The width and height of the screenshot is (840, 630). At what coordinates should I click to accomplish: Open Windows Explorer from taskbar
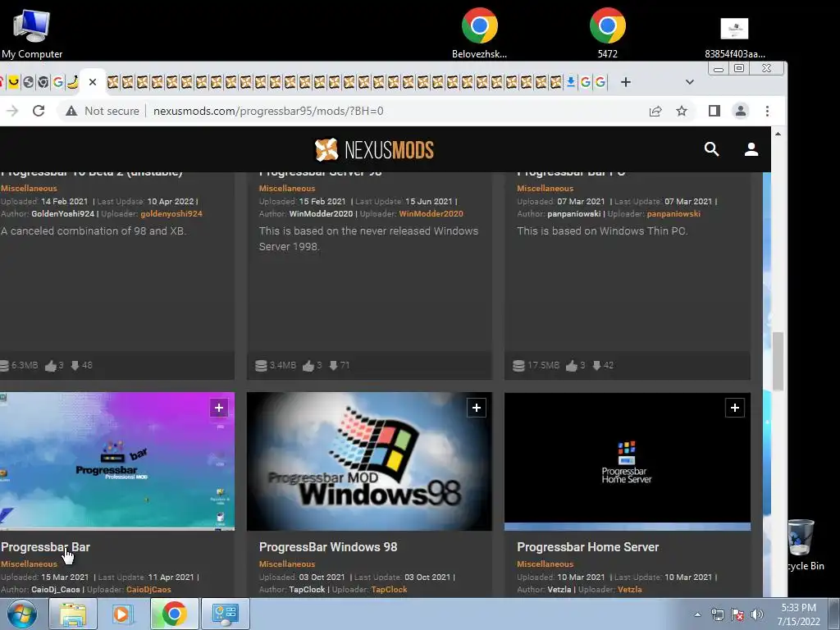pos(73,614)
